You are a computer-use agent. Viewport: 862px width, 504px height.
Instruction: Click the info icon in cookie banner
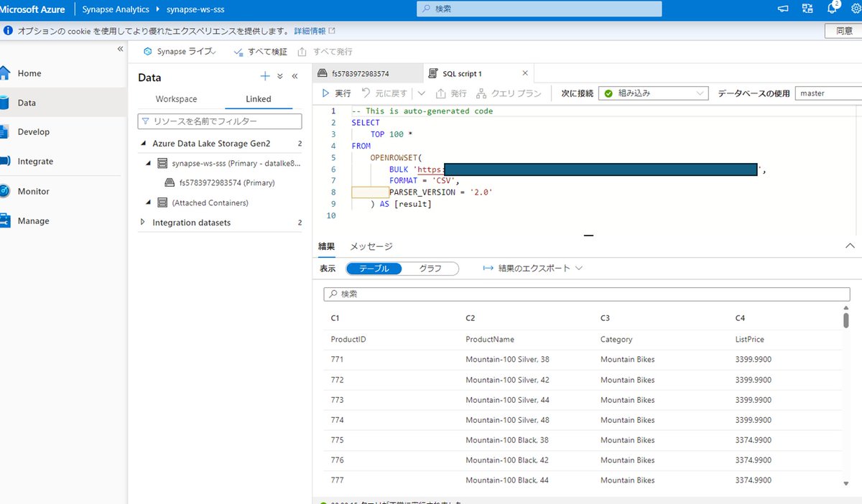pyautogui.click(x=8, y=31)
